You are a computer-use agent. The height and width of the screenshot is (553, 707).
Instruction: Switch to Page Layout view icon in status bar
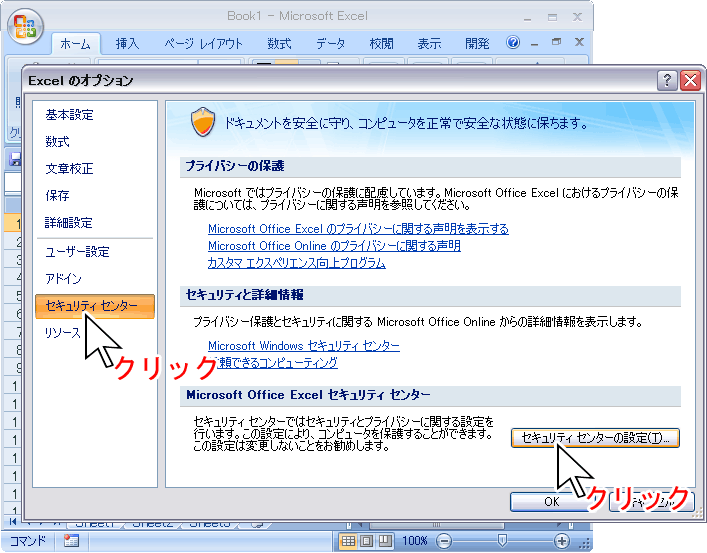pos(367,540)
